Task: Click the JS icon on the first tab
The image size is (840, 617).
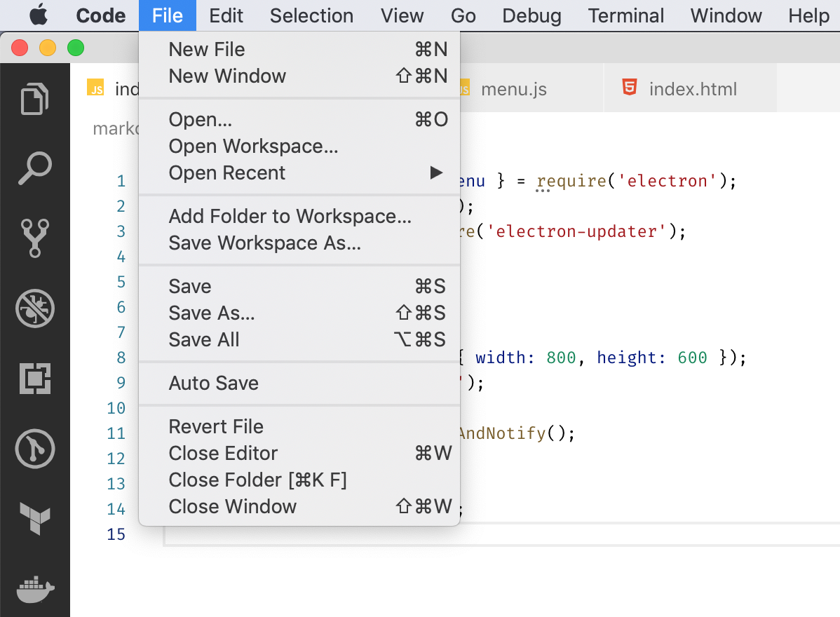Action: point(95,88)
